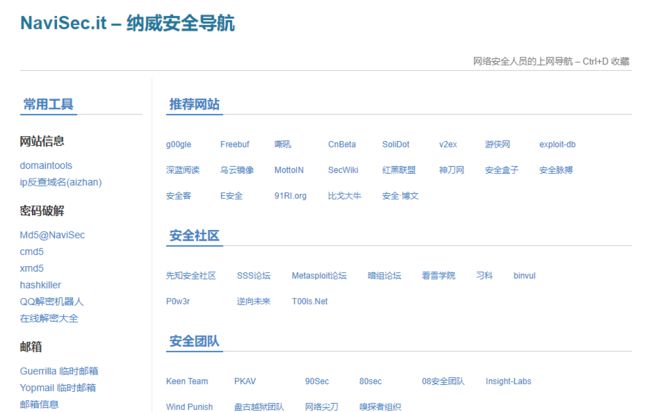This screenshot has width=650, height=412.
Task: Open the 习科 link
Action: 484,276
